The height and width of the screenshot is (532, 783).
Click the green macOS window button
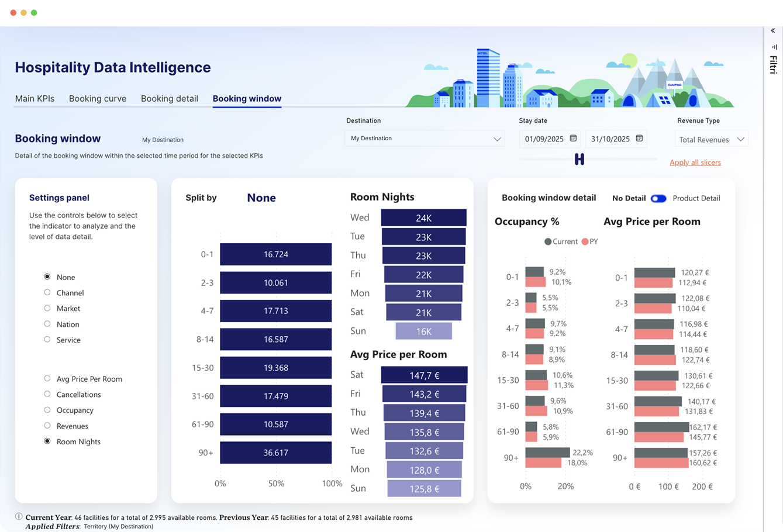coord(34,12)
